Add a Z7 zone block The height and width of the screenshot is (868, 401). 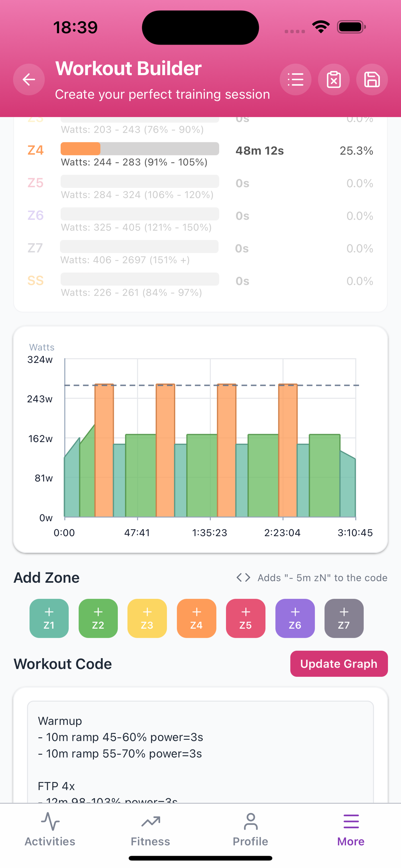344,618
